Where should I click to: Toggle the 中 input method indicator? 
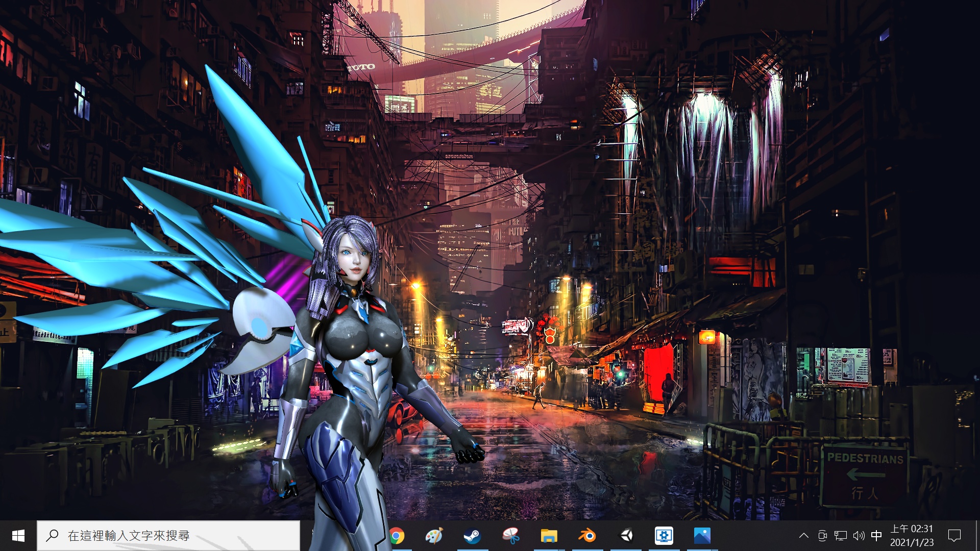[876, 536]
